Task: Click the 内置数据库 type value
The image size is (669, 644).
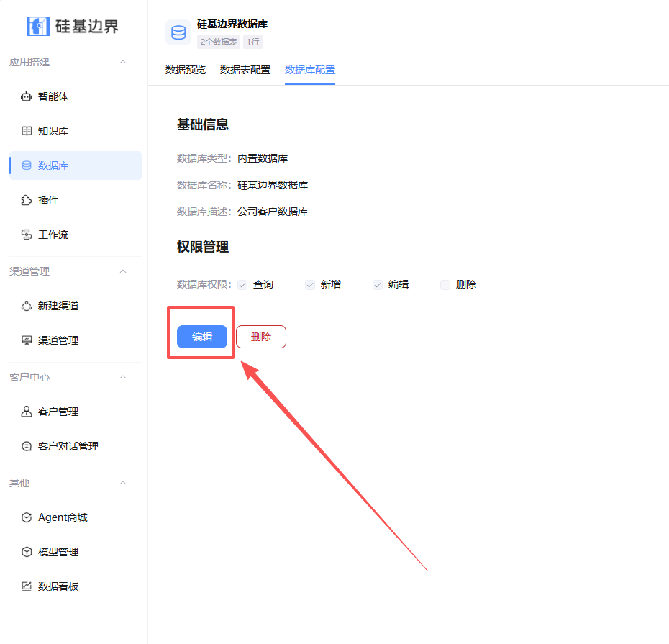Action: tap(263, 159)
